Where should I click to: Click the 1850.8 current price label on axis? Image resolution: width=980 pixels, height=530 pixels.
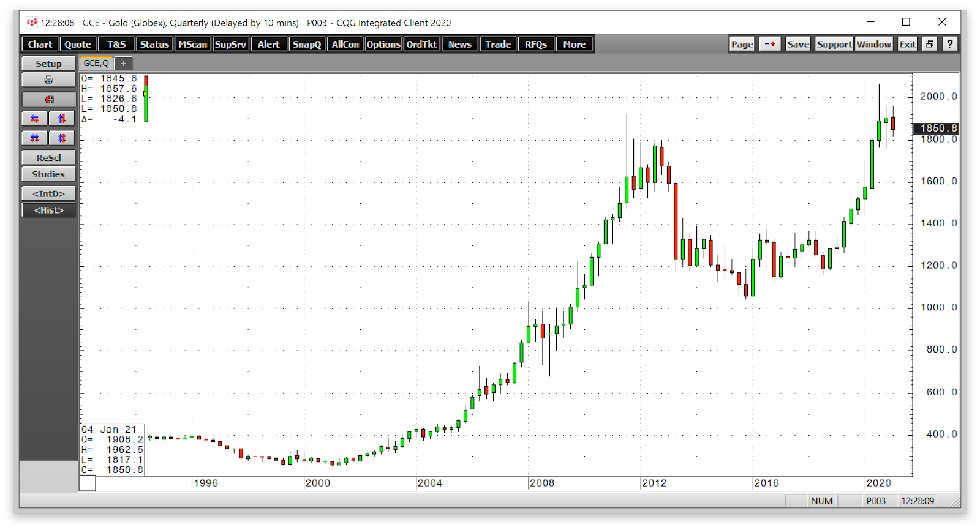point(935,128)
